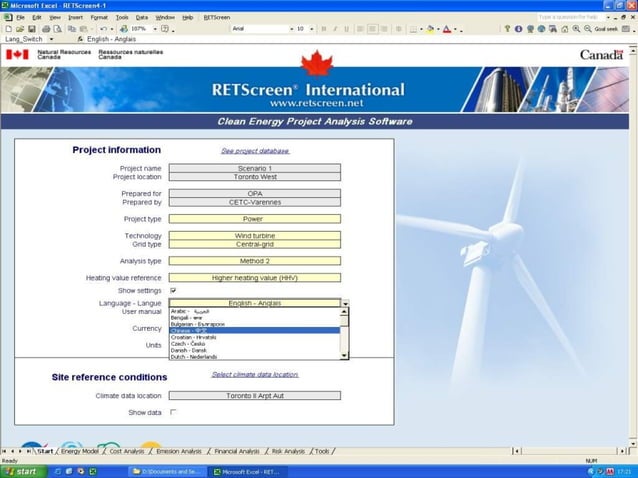This screenshot has height=478, width=638.
Task: Open the RETScreen menu
Action: 215,17
